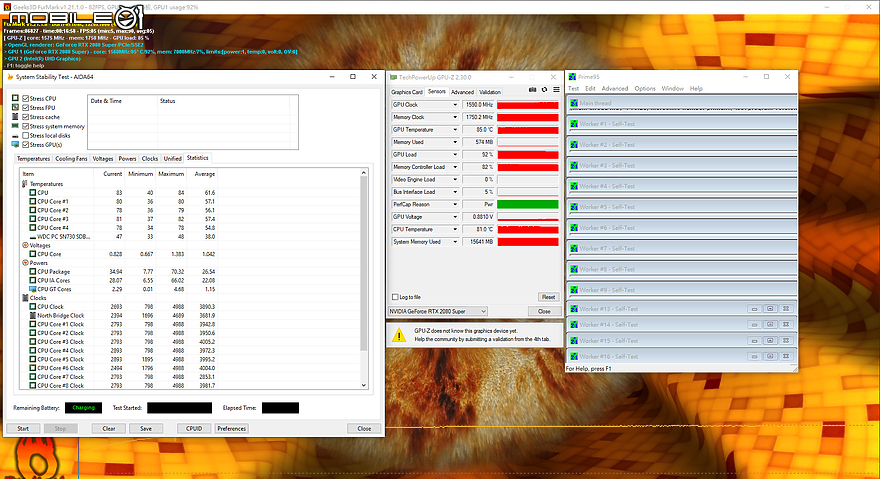Viewport: 880px width, 479px height.
Task: Click the Temperatures section icon in the statistics list
Action: pos(25,184)
